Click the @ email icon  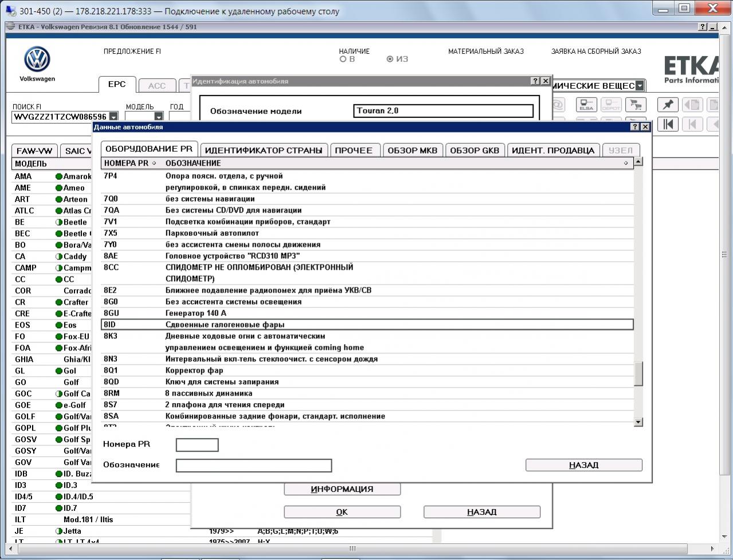coord(557,105)
